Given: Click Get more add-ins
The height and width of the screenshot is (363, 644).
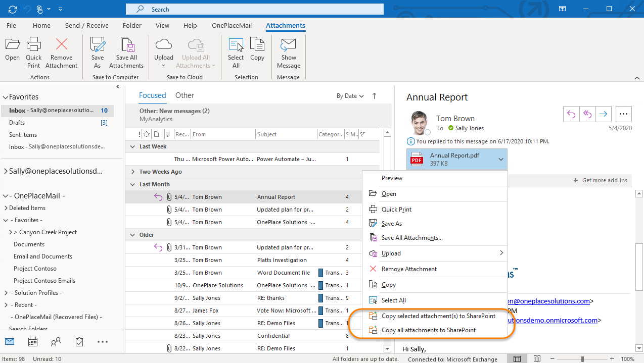Looking at the screenshot, I should pyautogui.click(x=601, y=180).
